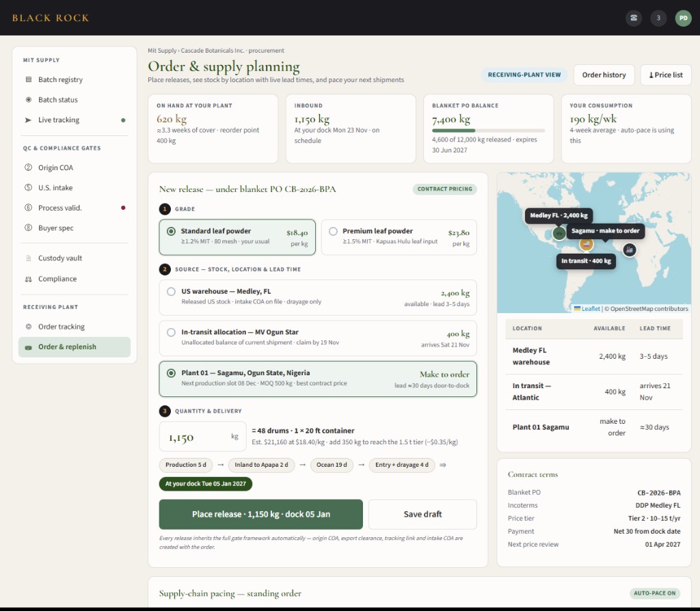Viewport: 700px width, 611px height.
Task: Click the Order tracking sidebar icon
Action: pyautogui.click(x=29, y=327)
